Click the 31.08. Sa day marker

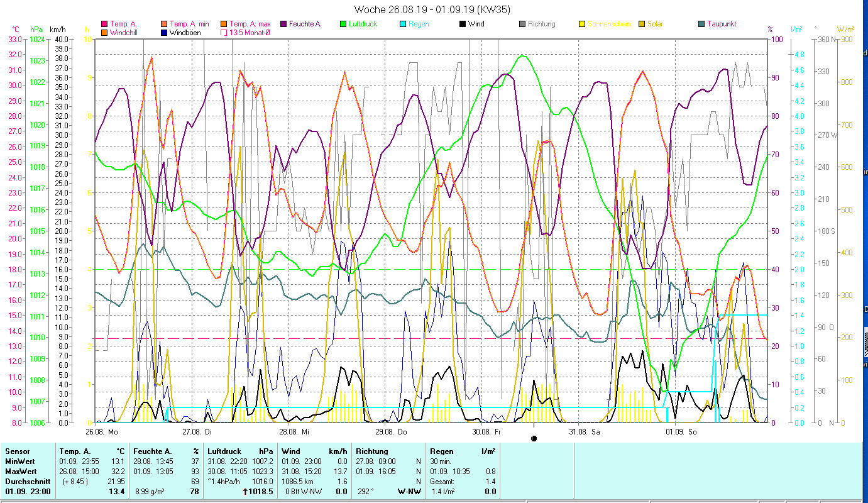tap(585, 432)
